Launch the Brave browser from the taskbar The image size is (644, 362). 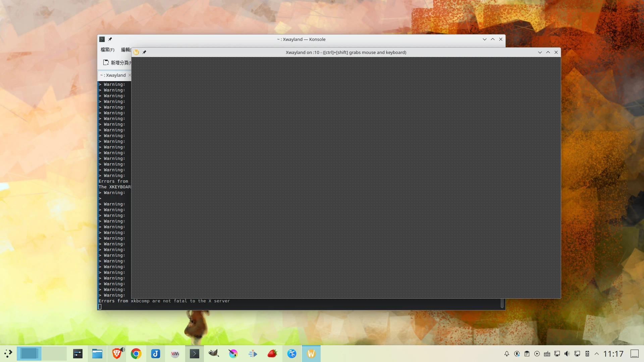(x=116, y=354)
